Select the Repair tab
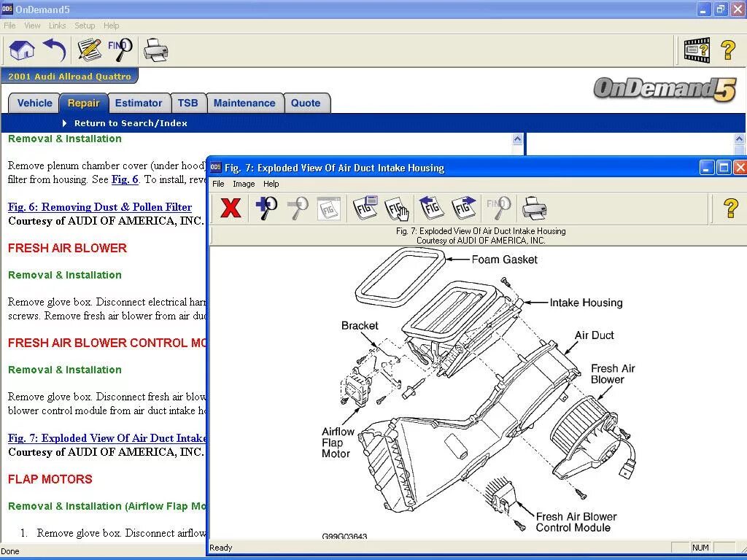 (x=83, y=104)
